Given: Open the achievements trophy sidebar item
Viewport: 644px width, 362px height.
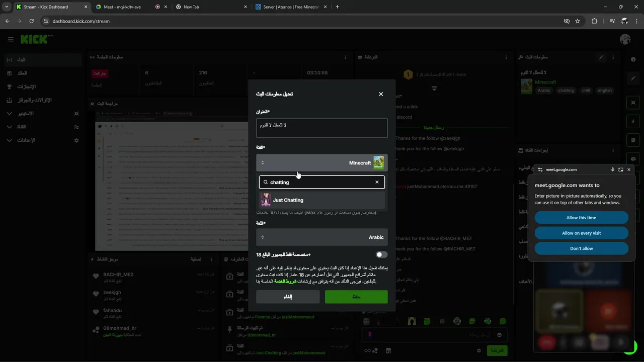Looking at the screenshot, I should point(43,86).
